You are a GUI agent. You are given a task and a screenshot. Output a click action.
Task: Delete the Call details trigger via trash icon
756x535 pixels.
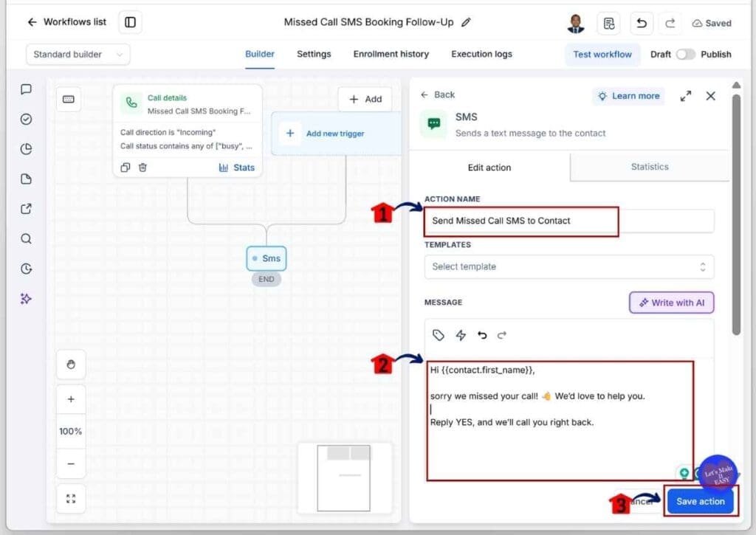coord(142,168)
